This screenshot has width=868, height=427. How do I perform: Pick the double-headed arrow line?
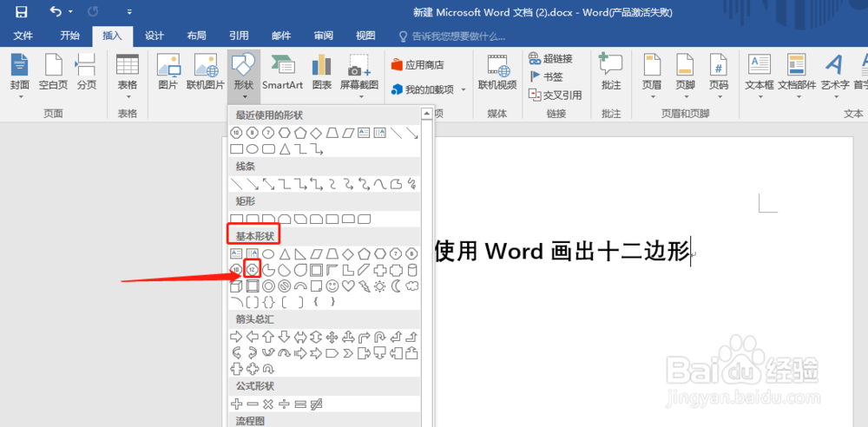tap(268, 183)
